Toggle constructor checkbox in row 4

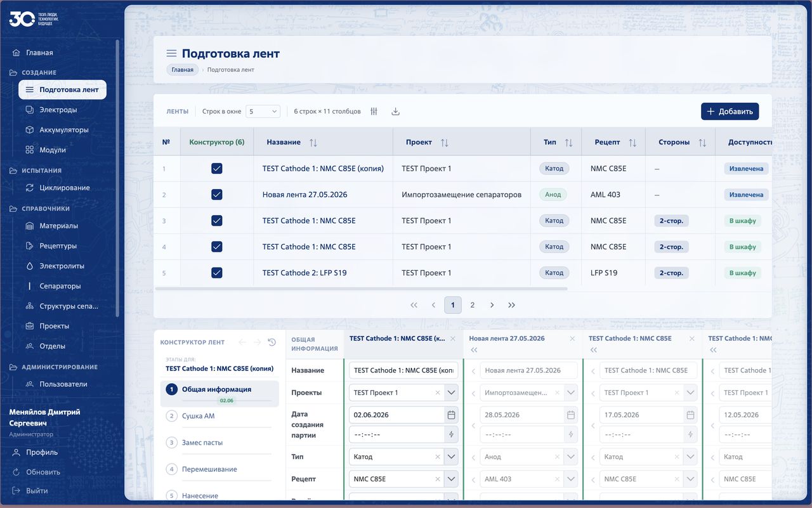point(217,247)
